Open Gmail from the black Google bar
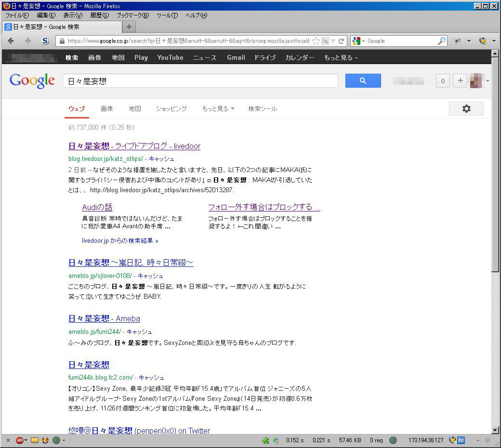Viewport: 501px width, 448px height. click(x=236, y=57)
